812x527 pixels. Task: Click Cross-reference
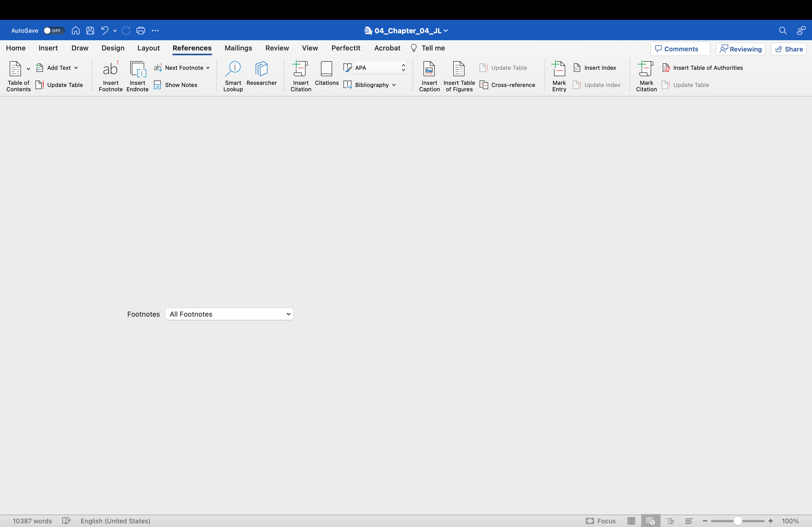pos(507,85)
